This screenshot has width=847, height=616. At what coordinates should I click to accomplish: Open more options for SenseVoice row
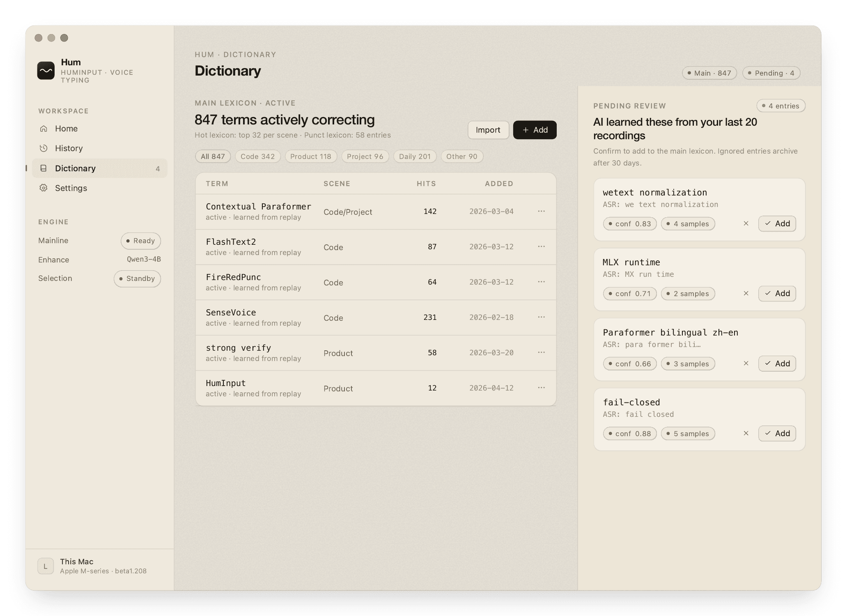click(541, 317)
